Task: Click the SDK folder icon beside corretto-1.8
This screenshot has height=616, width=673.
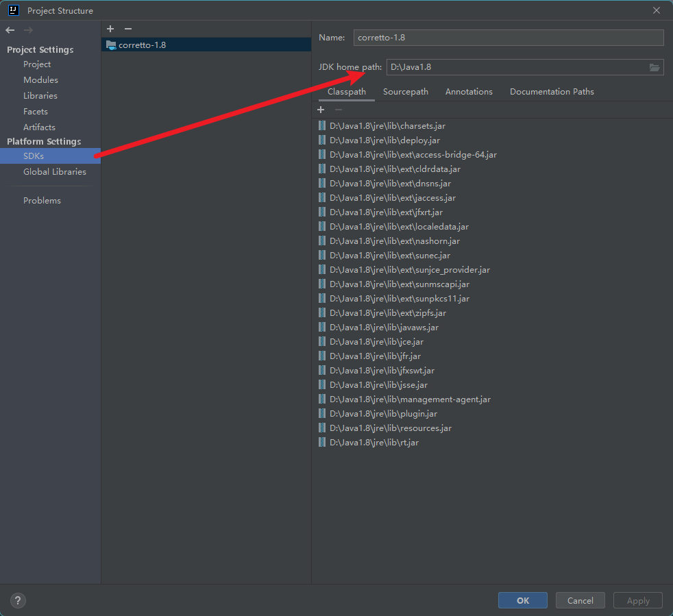Action: pos(111,45)
